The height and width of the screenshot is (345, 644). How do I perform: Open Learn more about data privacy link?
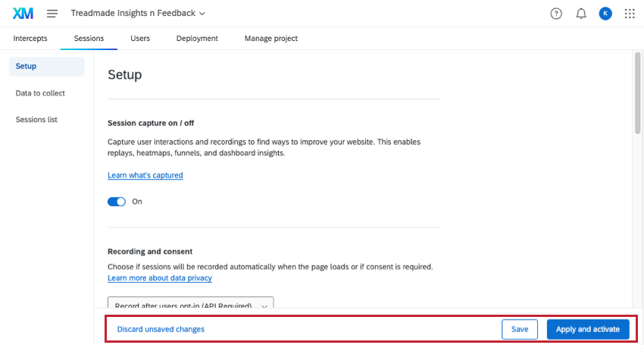point(160,278)
